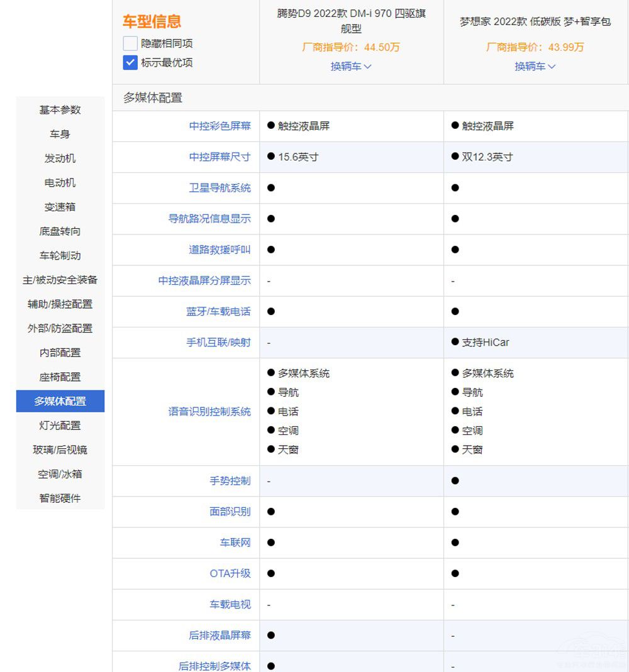Viewport: 629px width, 672px height.
Task: Open 换辆车 dropdown for 腾势D9
Action: [x=351, y=66]
